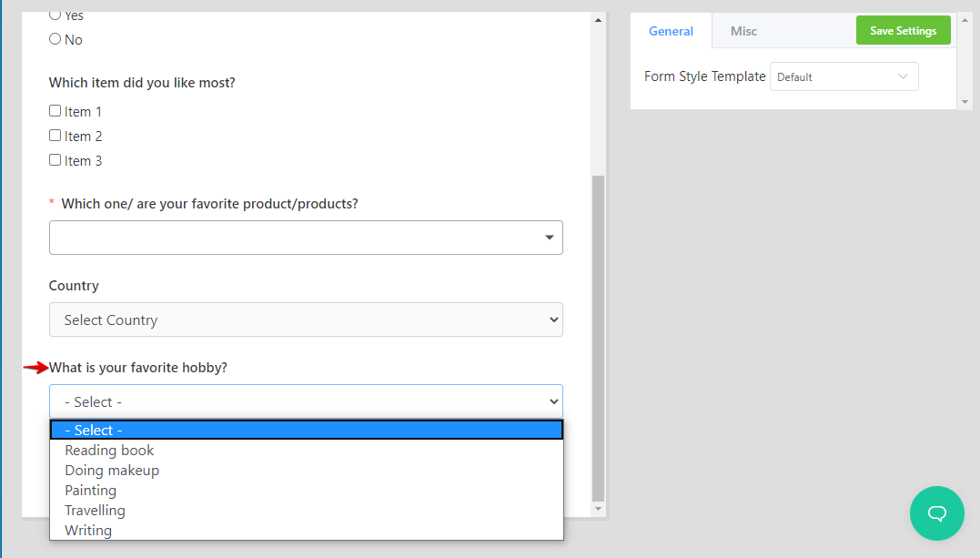Open the Select Country dropdown
The width and height of the screenshot is (980, 558).
(306, 320)
